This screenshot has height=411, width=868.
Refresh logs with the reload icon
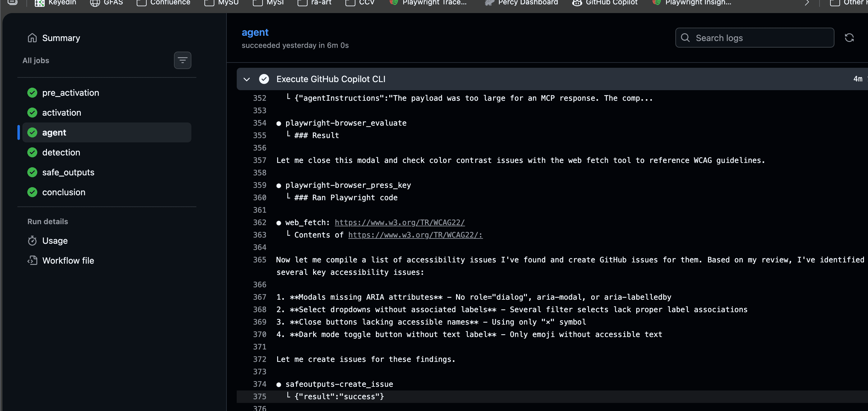tap(849, 37)
